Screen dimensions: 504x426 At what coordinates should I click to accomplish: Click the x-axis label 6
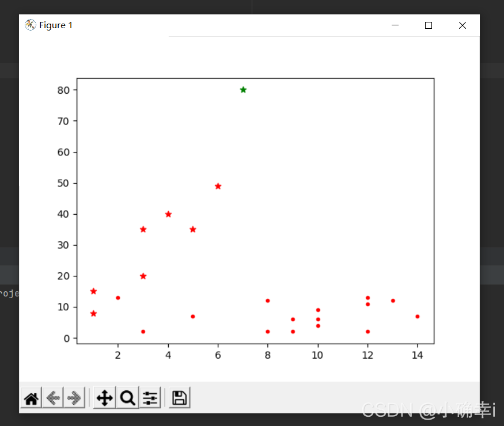pyautogui.click(x=218, y=355)
